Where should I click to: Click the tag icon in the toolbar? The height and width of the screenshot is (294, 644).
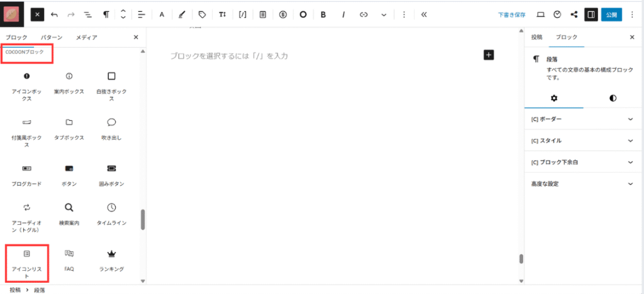tap(202, 14)
